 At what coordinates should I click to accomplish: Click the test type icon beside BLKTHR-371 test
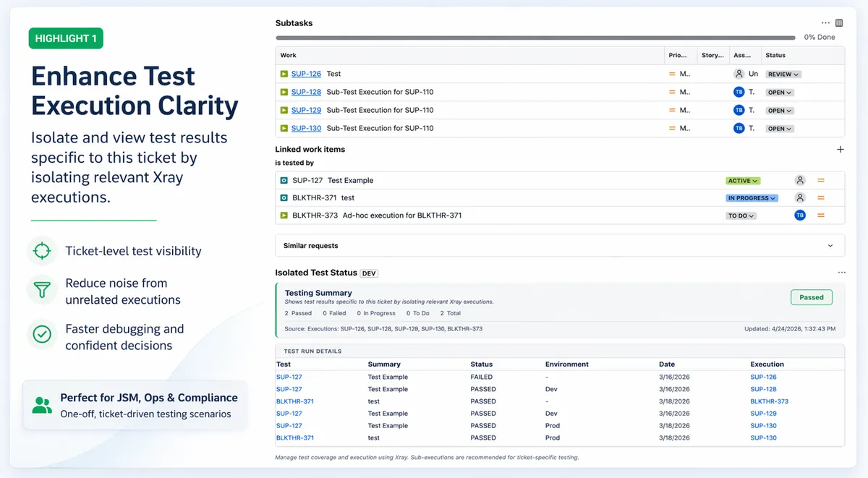pyautogui.click(x=284, y=198)
